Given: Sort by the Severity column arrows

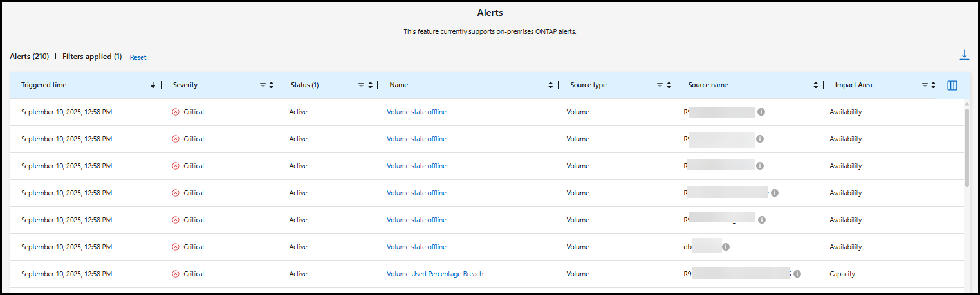Looking at the screenshot, I should (x=272, y=85).
